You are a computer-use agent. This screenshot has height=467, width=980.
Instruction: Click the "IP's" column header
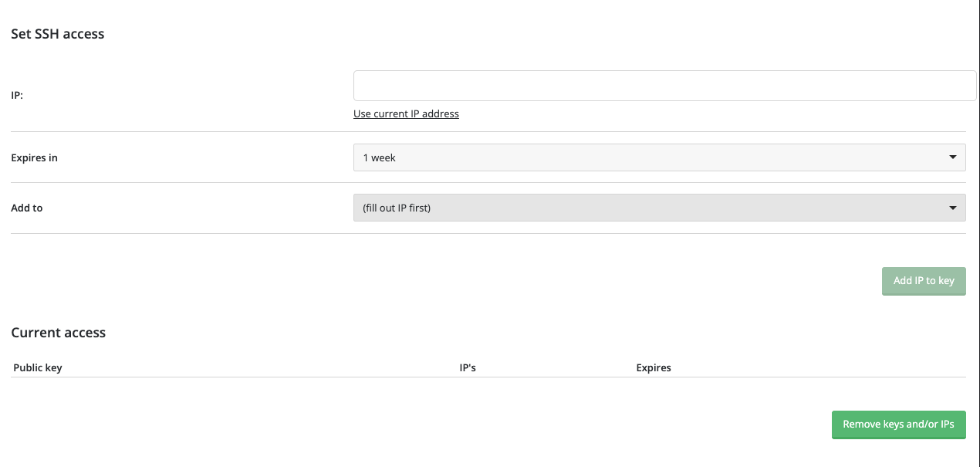tap(468, 367)
